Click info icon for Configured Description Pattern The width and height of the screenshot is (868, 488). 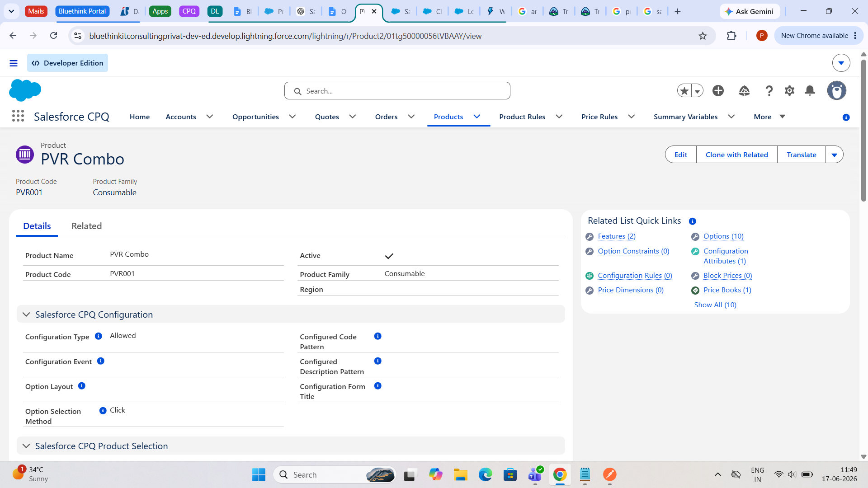click(x=378, y=361)
